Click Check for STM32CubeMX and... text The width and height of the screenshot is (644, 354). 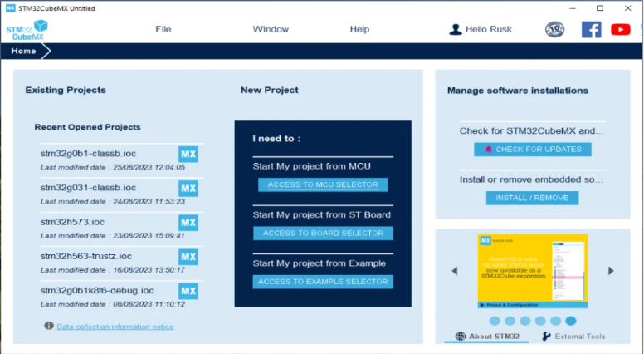[532, 130]
